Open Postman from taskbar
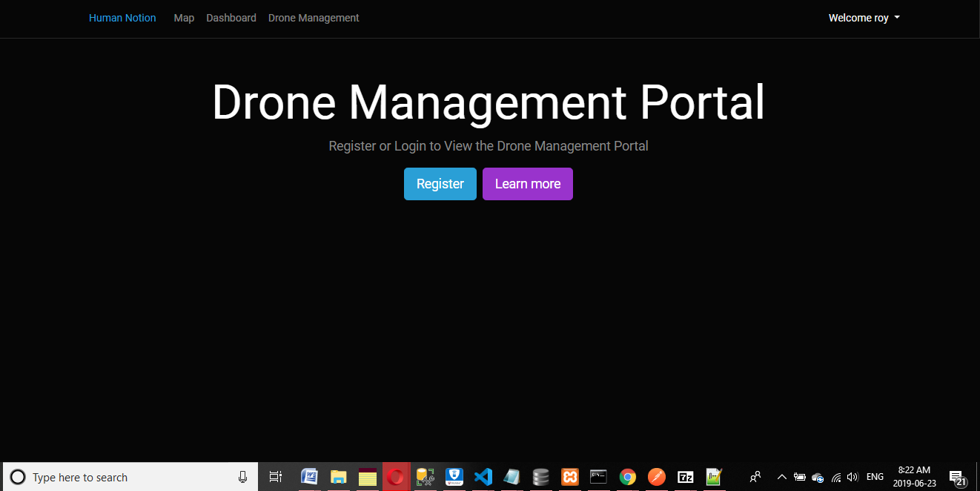 click(657, 477)
